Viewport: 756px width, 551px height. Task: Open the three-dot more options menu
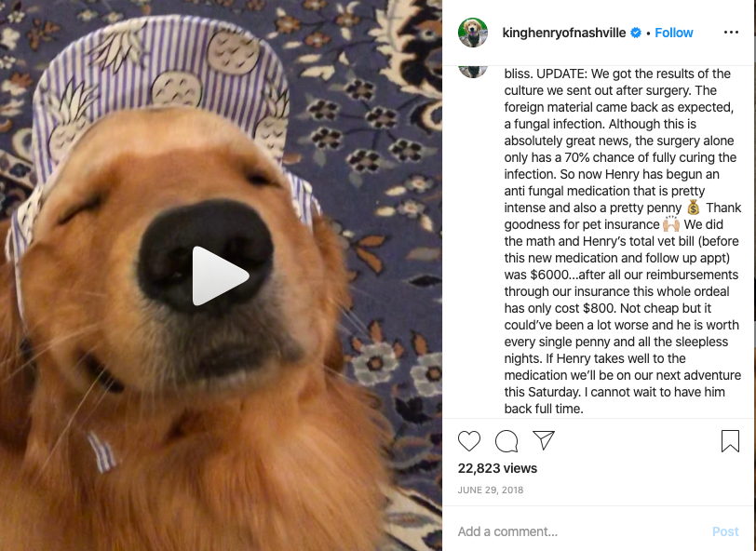pos(731,33)
